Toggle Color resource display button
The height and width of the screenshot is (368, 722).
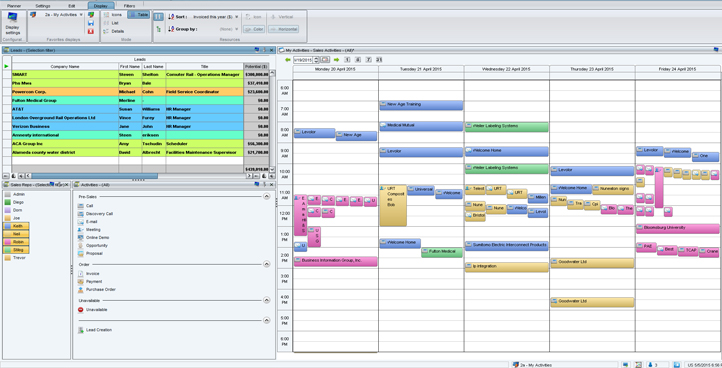[x=254, y=29]
